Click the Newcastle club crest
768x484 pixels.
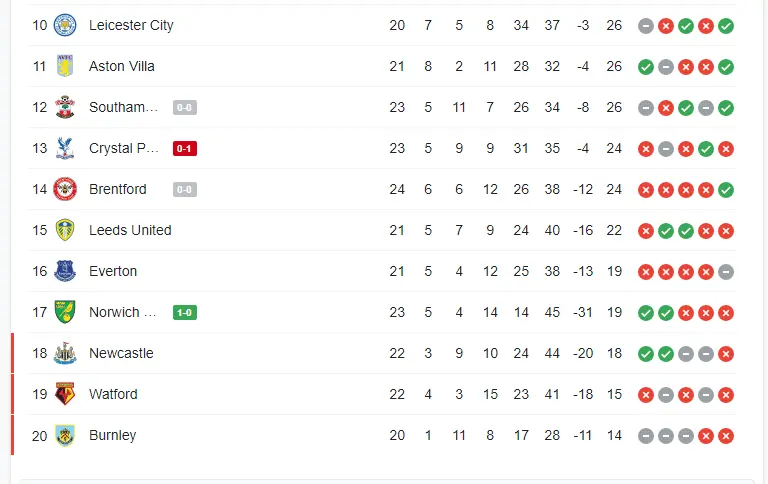65,353
